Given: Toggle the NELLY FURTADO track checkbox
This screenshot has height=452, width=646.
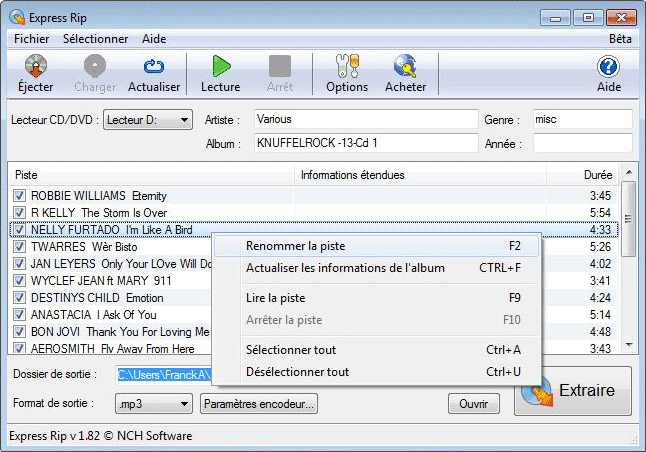Looking at the screenshot, I should [x=19, y=230].
